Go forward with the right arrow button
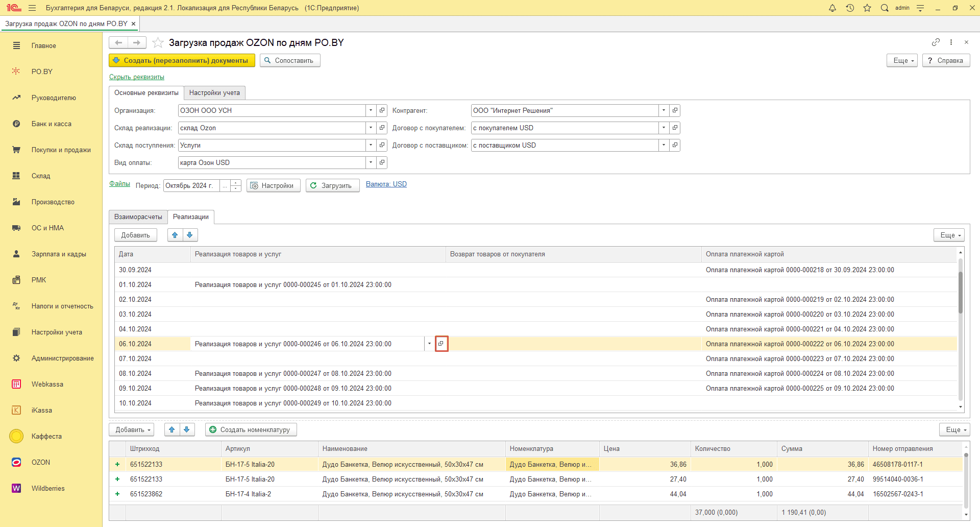 click(x=137, y=42)
